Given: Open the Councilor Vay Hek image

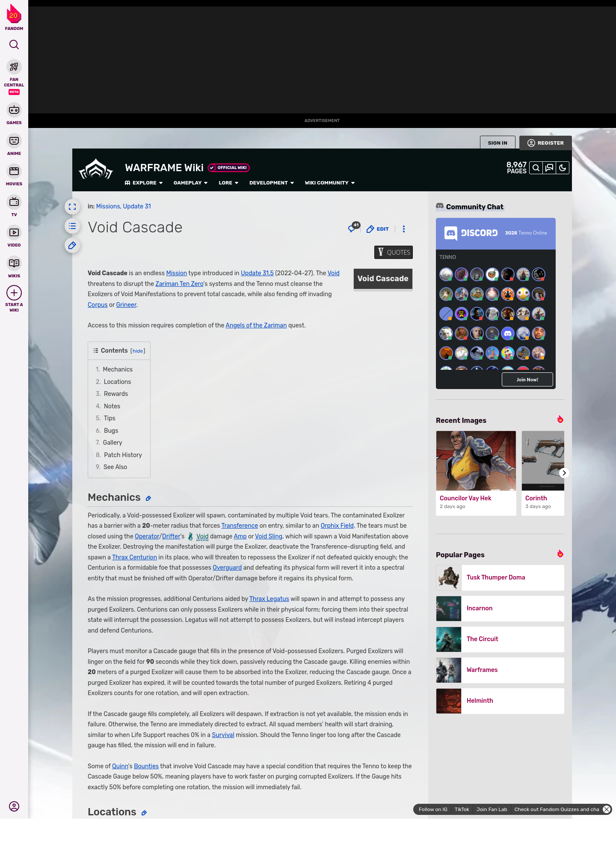Looking at the screenshot, I should (x=476, y=461).
